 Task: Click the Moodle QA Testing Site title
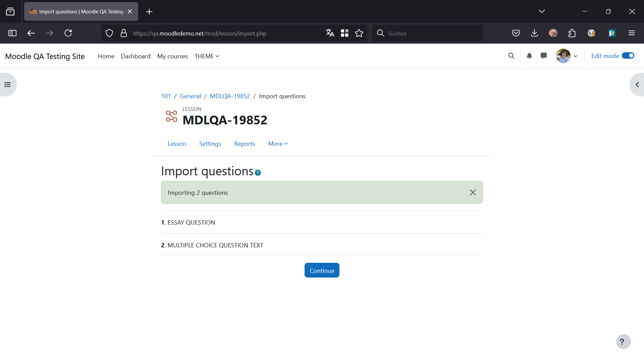pos(45,56)
